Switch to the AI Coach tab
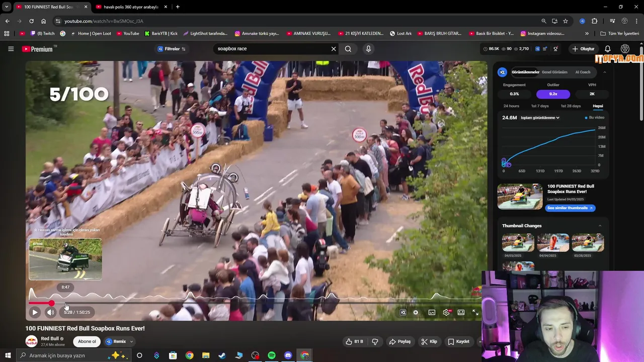The width and height of the screenshot is (644, 362). [583, 72]
